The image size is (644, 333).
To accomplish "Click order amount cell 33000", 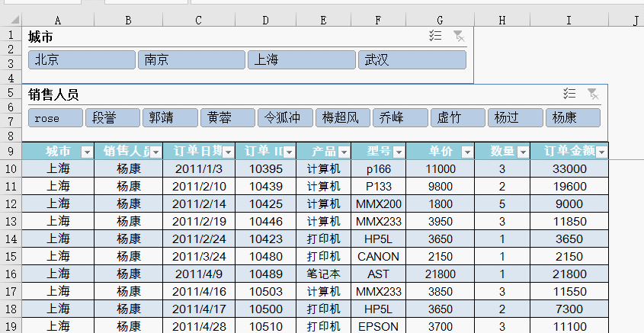I will (x=569, y=168).
